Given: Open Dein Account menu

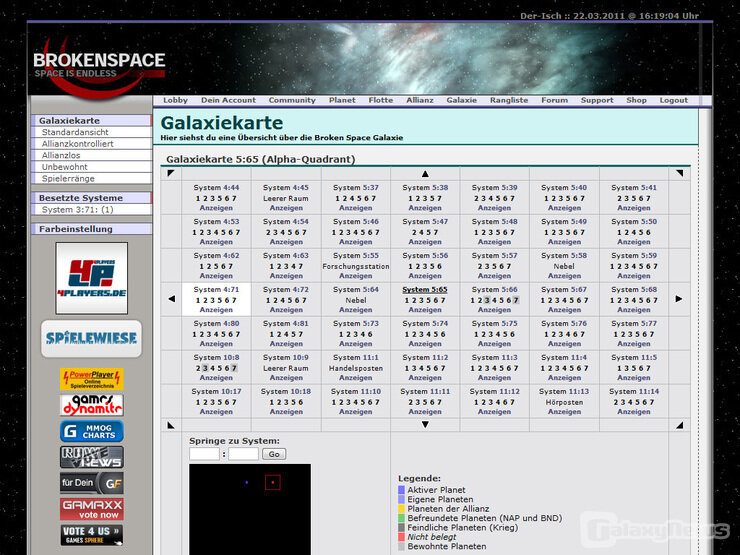Looking at the screenshot, I should pyautogui.click(x=228, y=100).
